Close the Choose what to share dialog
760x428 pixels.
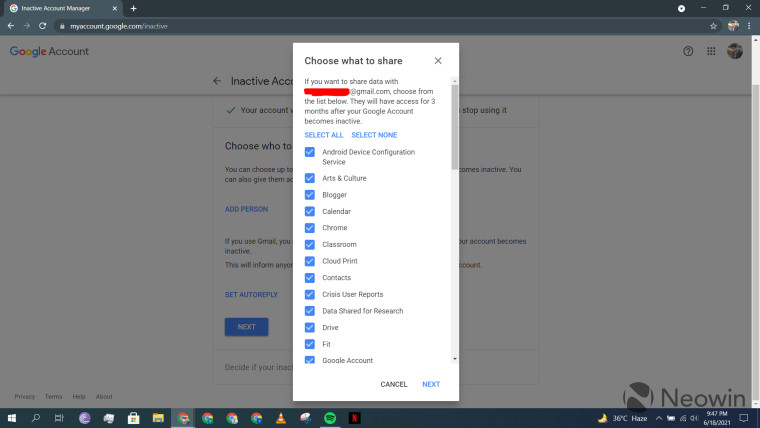438,61
